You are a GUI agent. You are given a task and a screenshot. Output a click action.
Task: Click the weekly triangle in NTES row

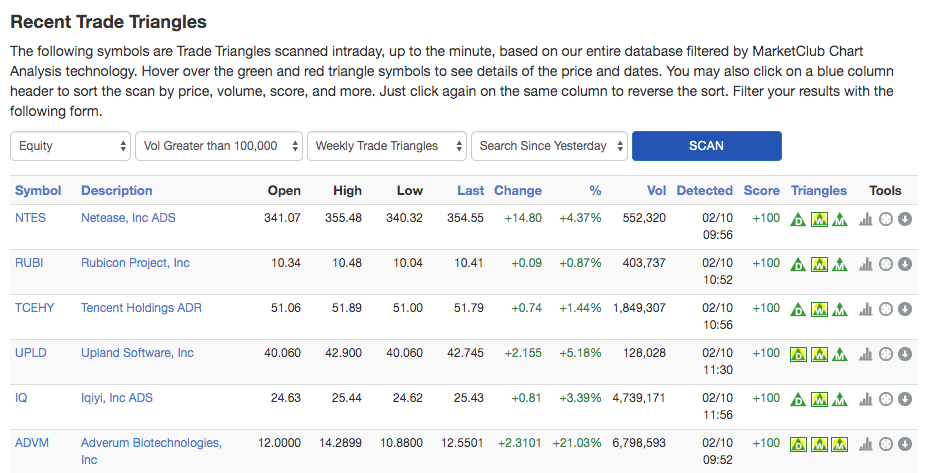pyautogui.click(x=819, y=219)
